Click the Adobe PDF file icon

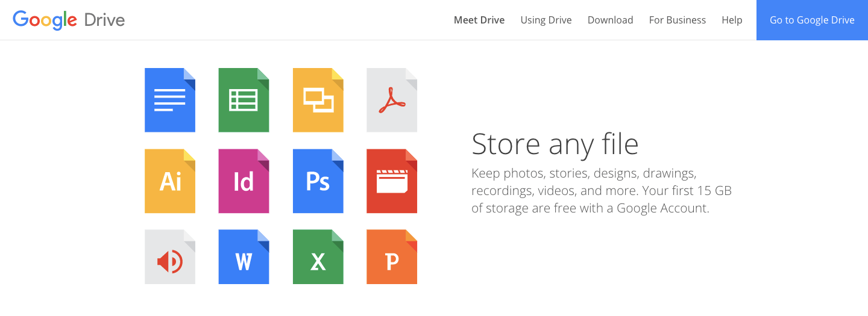click(392, 100)
